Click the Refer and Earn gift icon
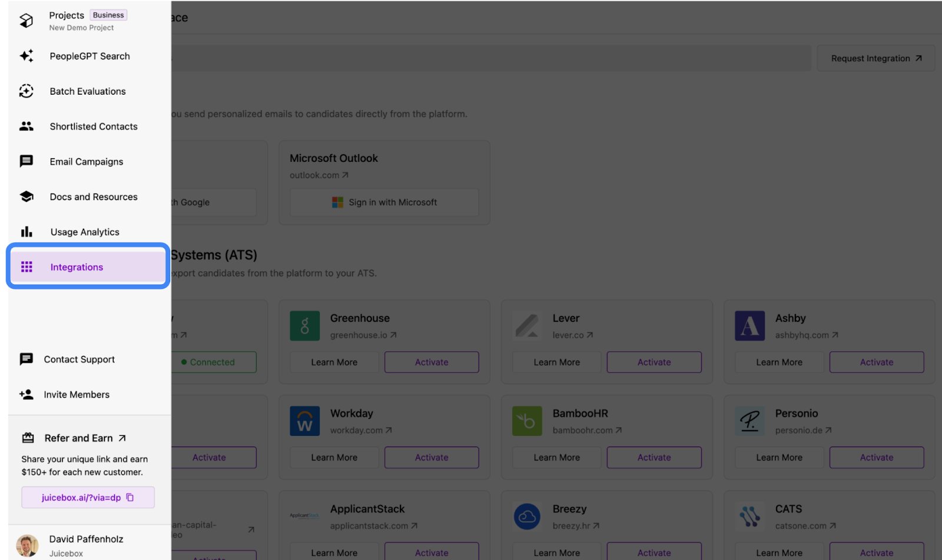942x560 pixels. (x=28, y=438)
